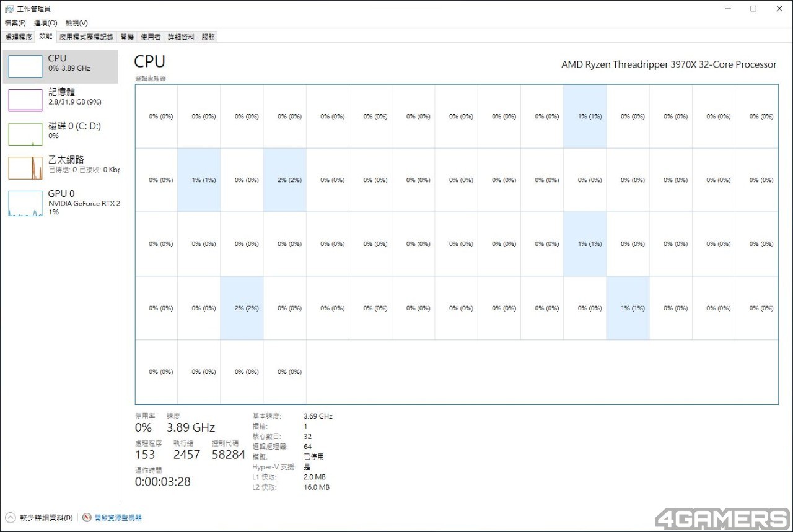Click the NVIDIA GeForce RTX label
Screen dimensions: 793x532
tap(84, 203)
